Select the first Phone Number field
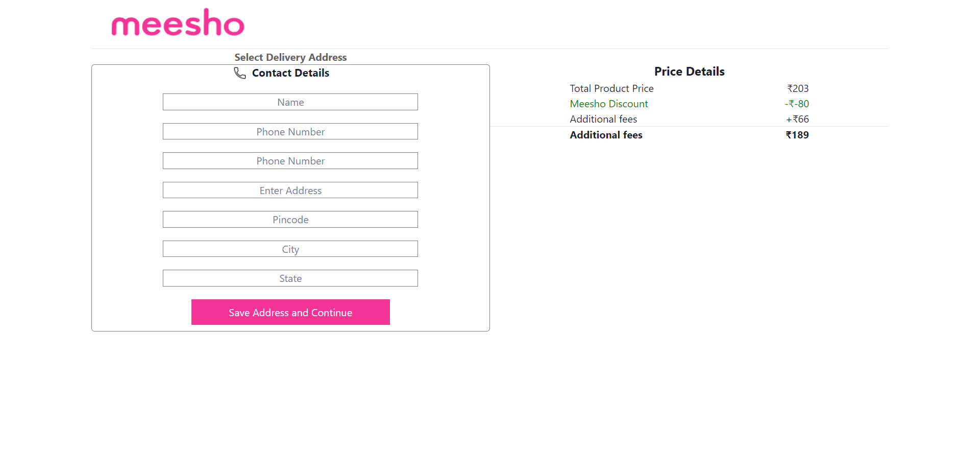Viewport: 980px width, 474px height. coord(290,131)
